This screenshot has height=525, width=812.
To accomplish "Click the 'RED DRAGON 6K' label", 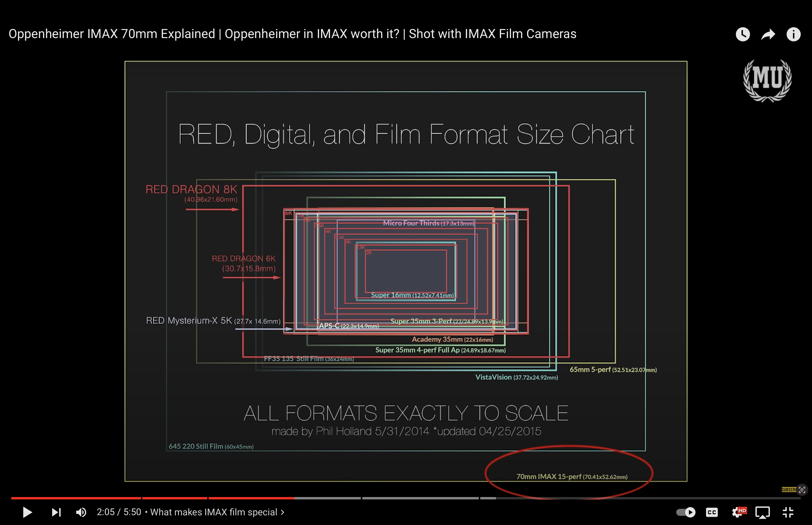I will [244, 259].
